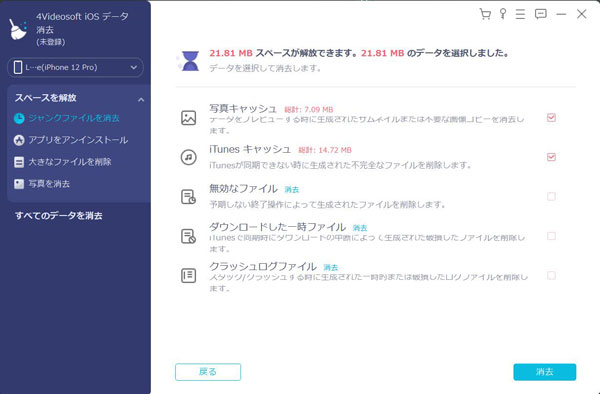Select アプリをアンインストール in sidebar

pos(71,140)
